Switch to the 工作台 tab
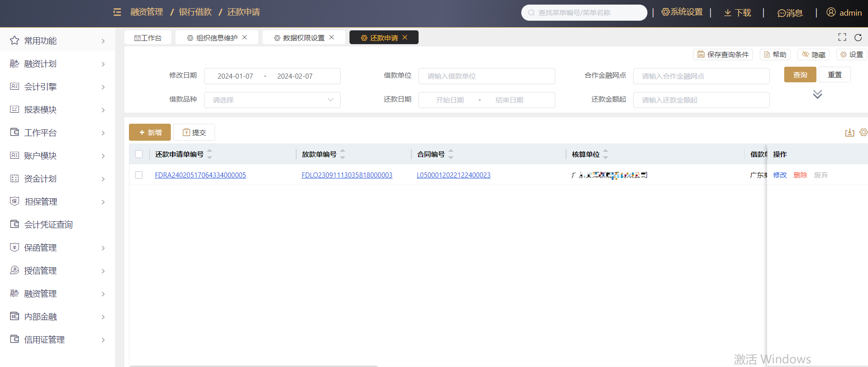Viewport: 868px width, 367px height. [148, 38]
